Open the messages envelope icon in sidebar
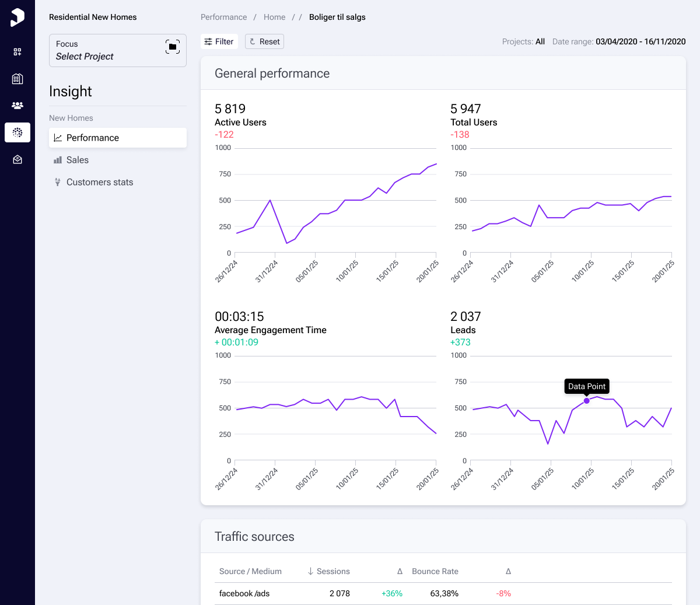 (17, 159)
